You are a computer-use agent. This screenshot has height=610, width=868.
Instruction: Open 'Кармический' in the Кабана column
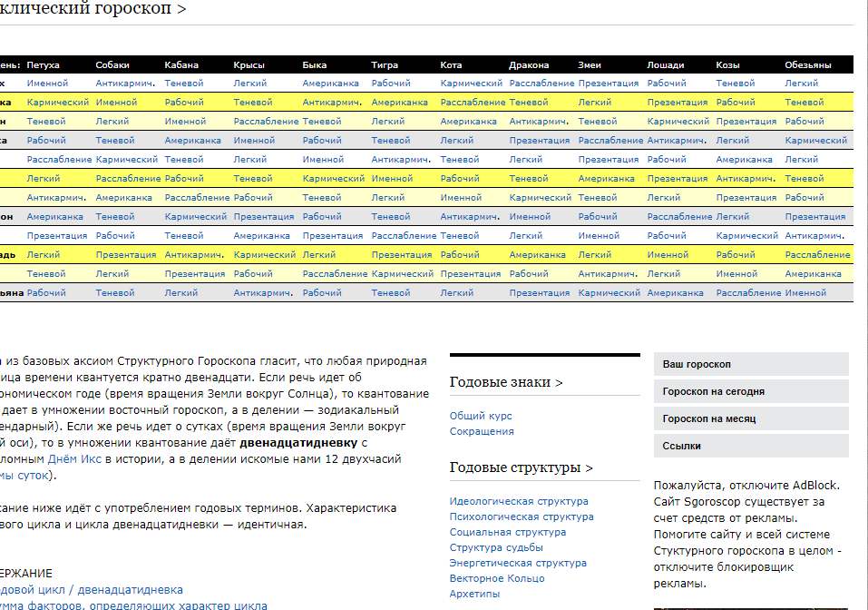(x=195, y=217)
